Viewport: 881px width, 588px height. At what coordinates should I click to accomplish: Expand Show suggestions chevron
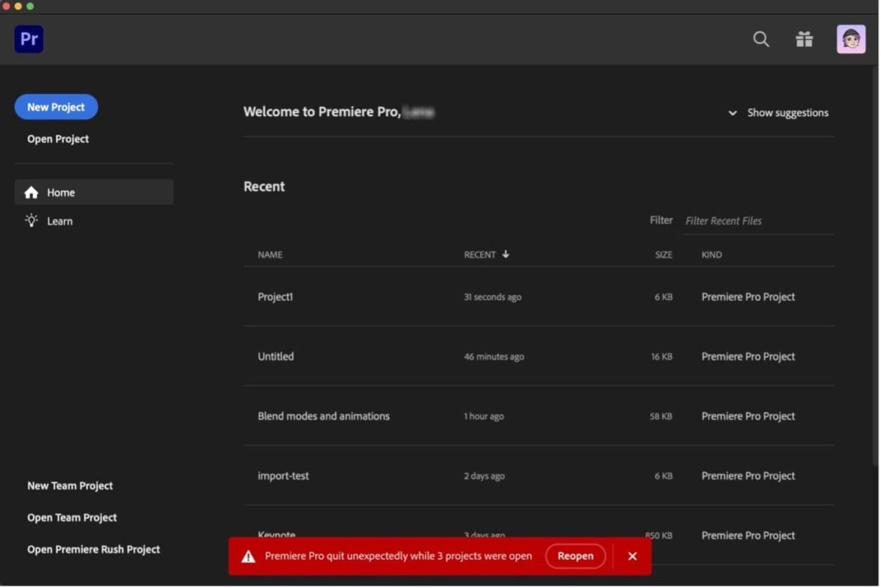pos(732,113)
